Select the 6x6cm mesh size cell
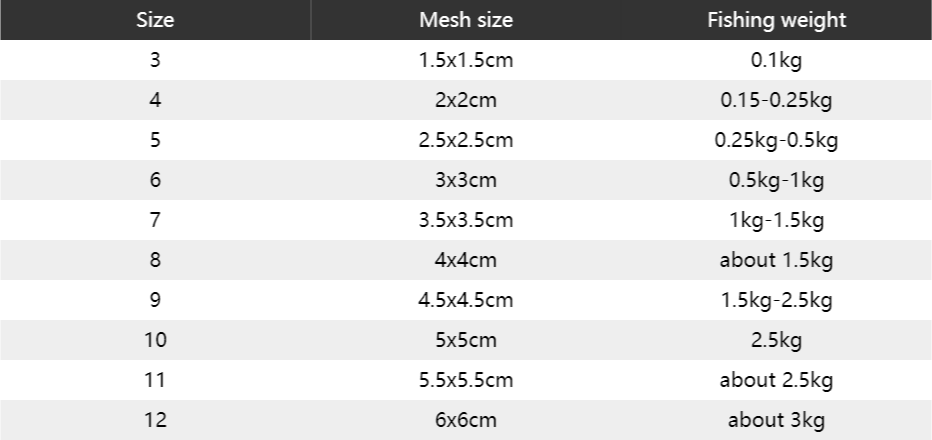 [465, 421]
